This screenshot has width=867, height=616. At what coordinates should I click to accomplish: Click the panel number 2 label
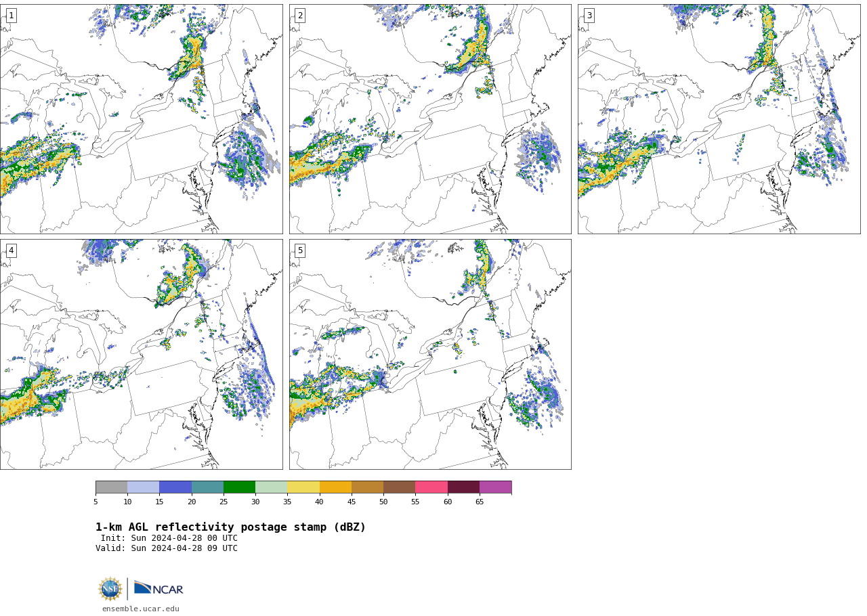pyautogui.click(x=300, y=16)
